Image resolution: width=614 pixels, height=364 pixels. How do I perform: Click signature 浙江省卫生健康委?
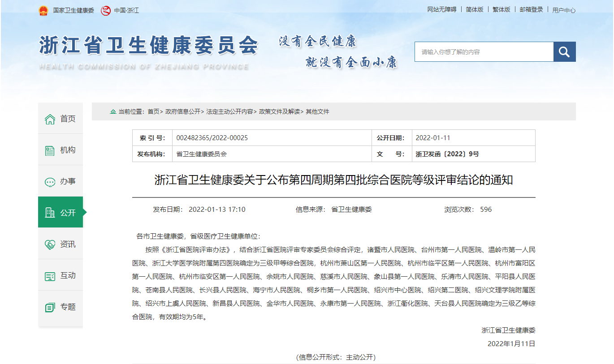click(x=509, y=330)
